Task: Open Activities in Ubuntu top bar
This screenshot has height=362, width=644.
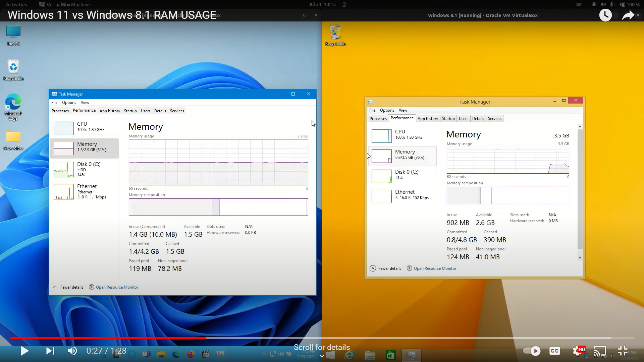Action: click(16, 4)
